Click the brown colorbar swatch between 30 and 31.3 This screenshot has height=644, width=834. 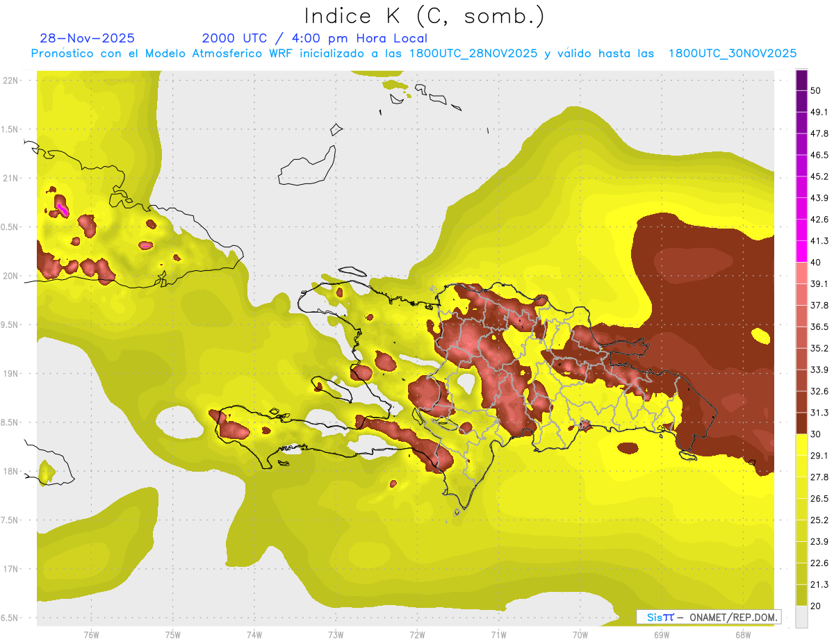click(801, 423)
